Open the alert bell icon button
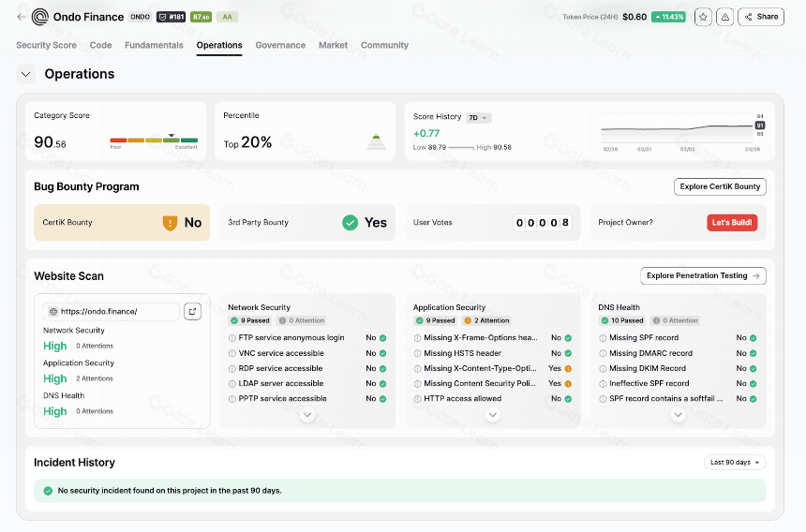This screenshot has height=532, width=806. tap(724, 17)
